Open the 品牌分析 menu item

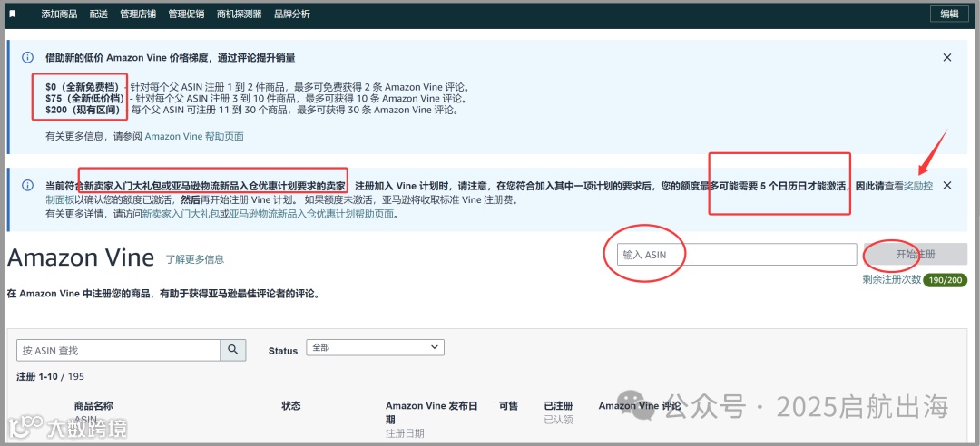click(292, 14)
